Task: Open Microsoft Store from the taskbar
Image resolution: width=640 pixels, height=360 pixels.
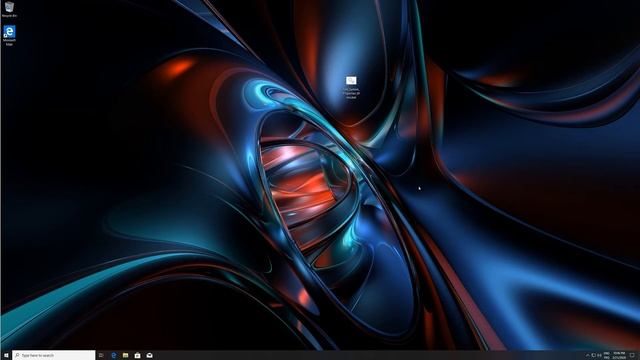Action: (138, 355)
